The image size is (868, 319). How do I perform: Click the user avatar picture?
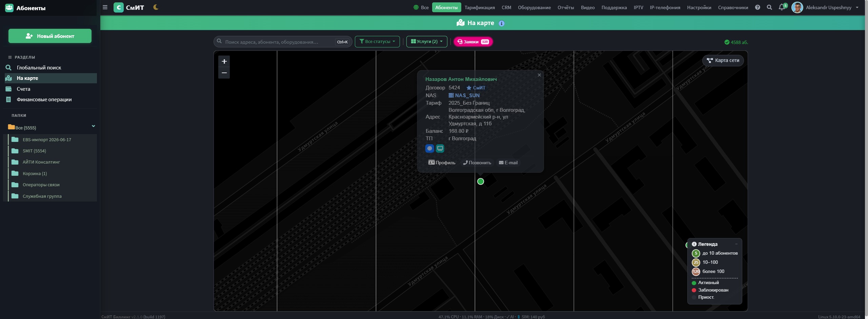797,7
